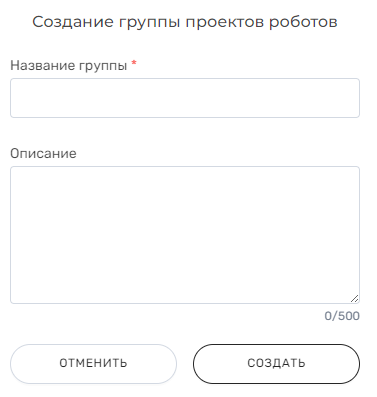Click the Описание label text
The image size is (377, 397).
(43, 154)
